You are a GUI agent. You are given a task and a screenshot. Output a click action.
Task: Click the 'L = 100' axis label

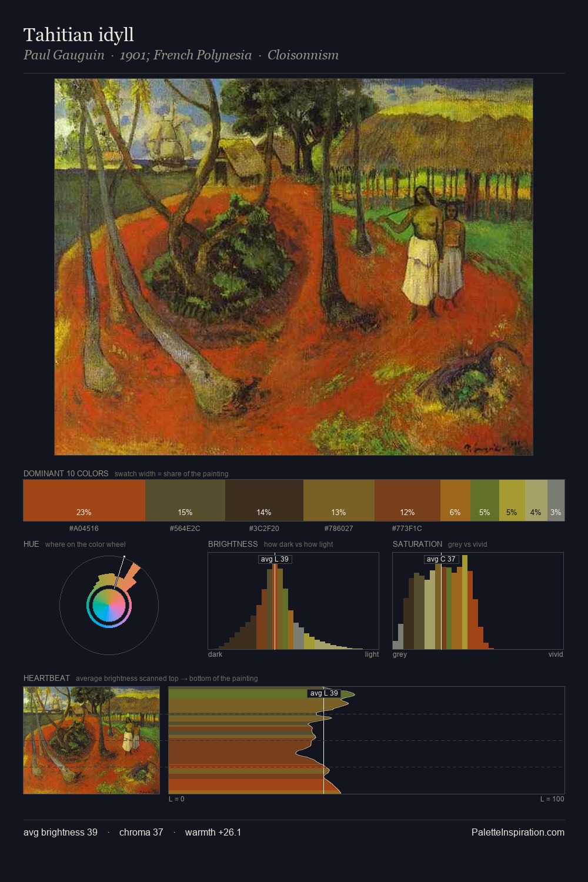552,799
